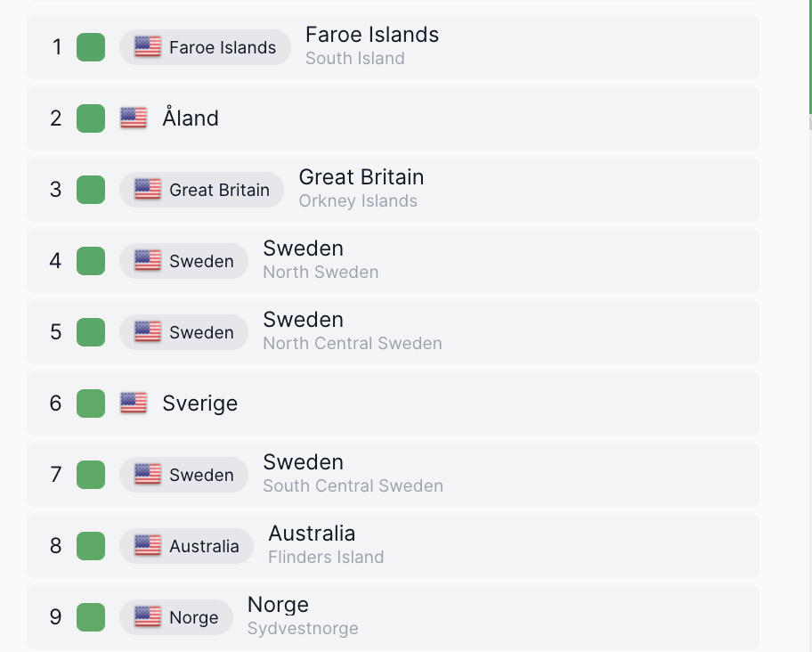This screenshot has height=652, width=812.
Task: Toggle the green square in the Australia row
Action: click(90, 546)
